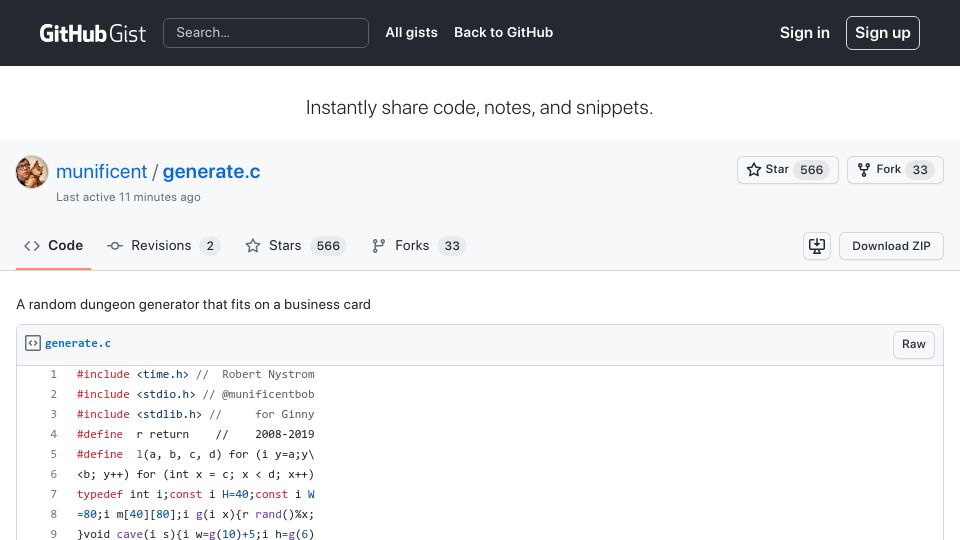Open munificent's avatar picture
Screen dimensions: 960x540
pos(32,171)
